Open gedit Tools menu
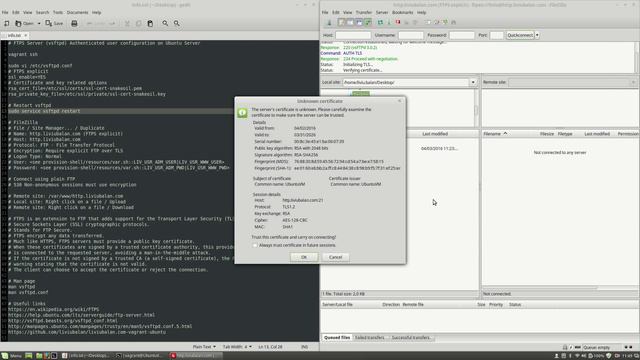640x360 pixels. pos(58,13)
